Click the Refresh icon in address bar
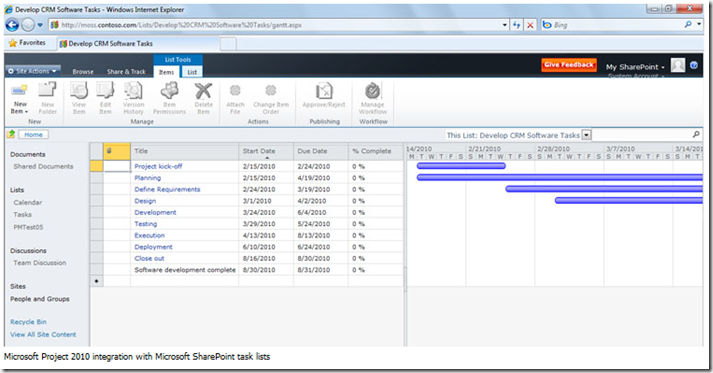This screenshot has width=713, height=373. click(517, 25)
